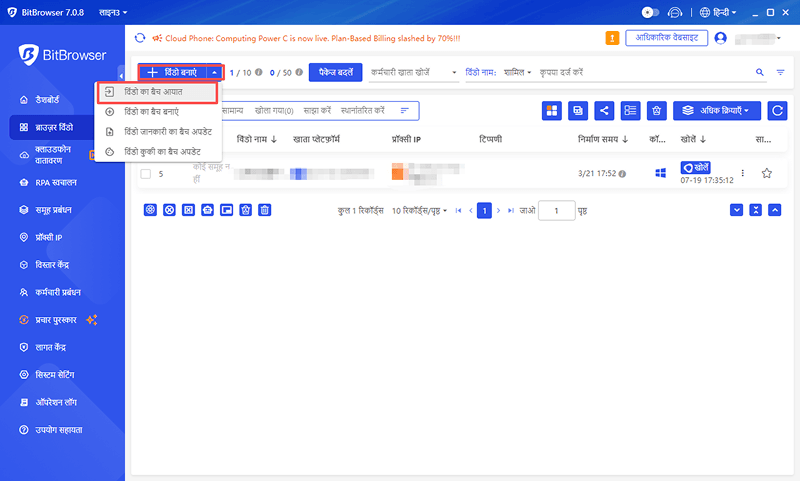Click the search magnifier icon

tap(759, 73)
